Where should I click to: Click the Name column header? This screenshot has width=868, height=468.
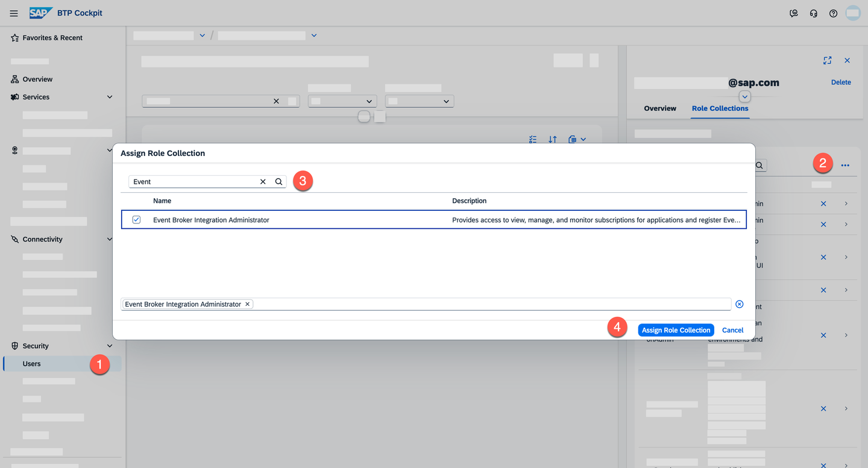162,201
